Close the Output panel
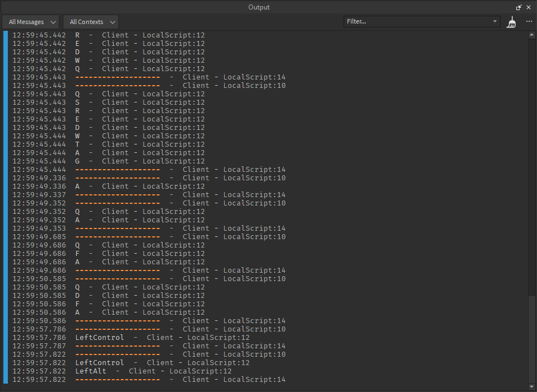 pos(529,7)
